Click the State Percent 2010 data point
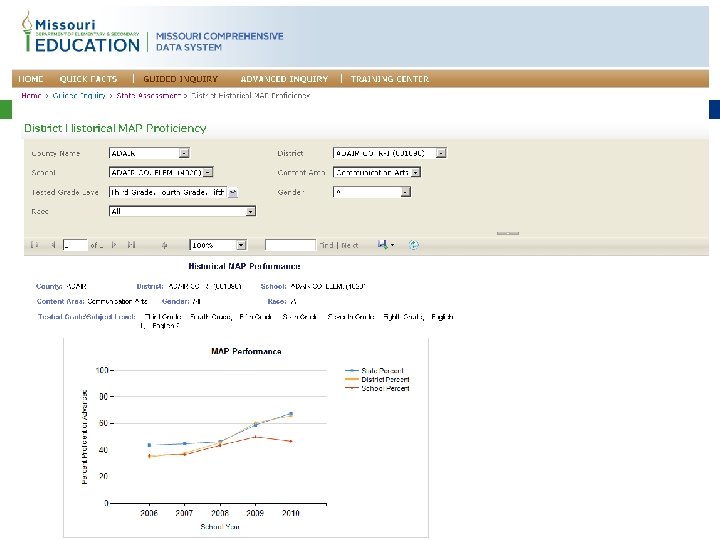Screen dimensions: 720x540 click(x=291, y=413)
